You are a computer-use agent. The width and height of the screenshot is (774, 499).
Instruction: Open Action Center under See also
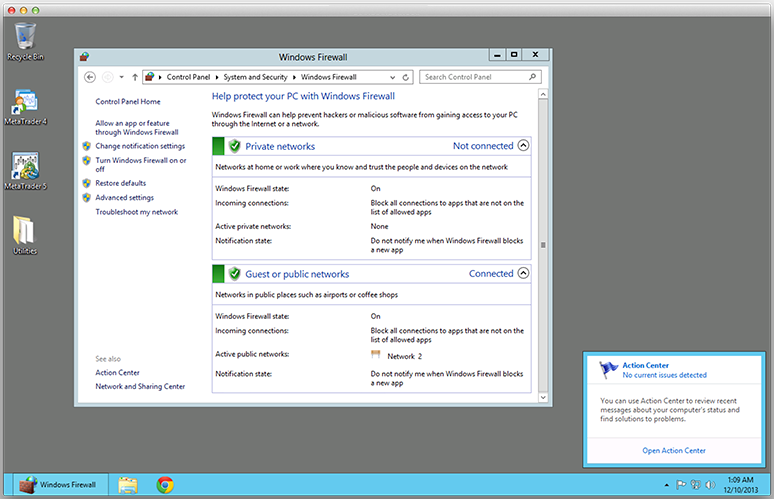pyautogui.click(x=117, y=372)
